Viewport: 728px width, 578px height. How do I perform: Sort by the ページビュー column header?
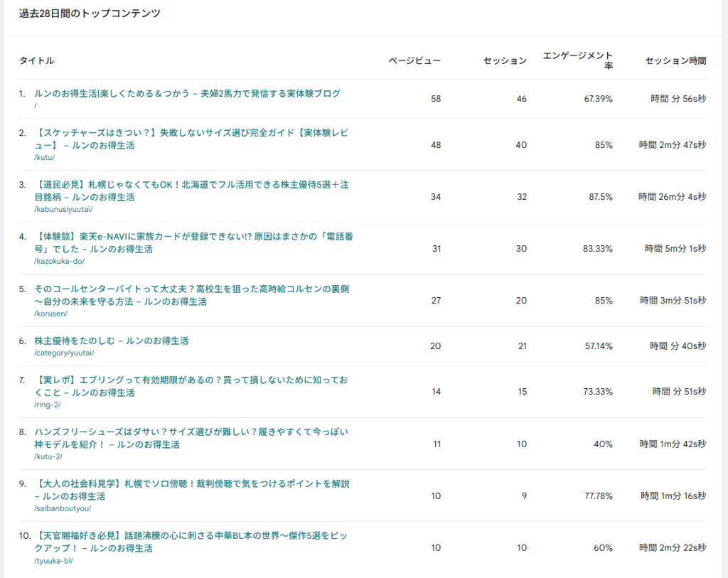click(x=414, y=61)
